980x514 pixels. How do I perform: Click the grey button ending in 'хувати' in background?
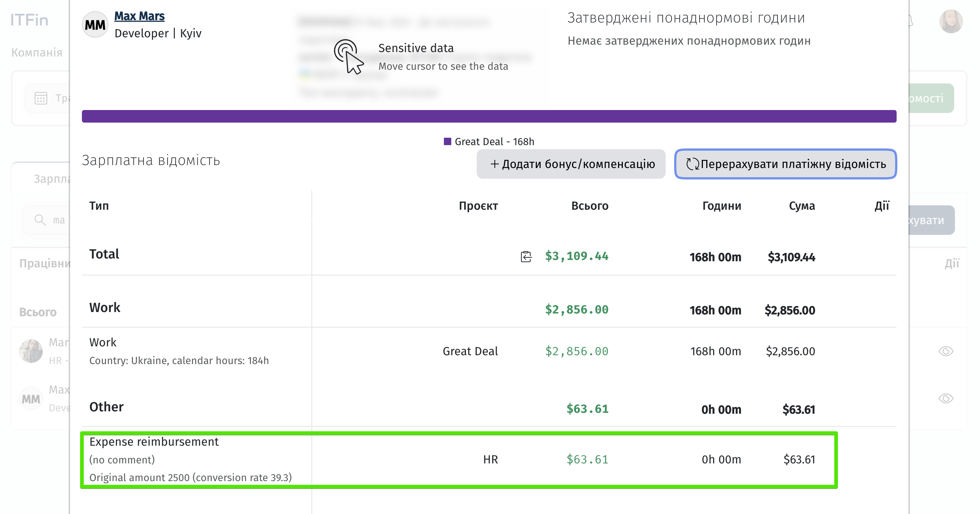pos(931,220)
